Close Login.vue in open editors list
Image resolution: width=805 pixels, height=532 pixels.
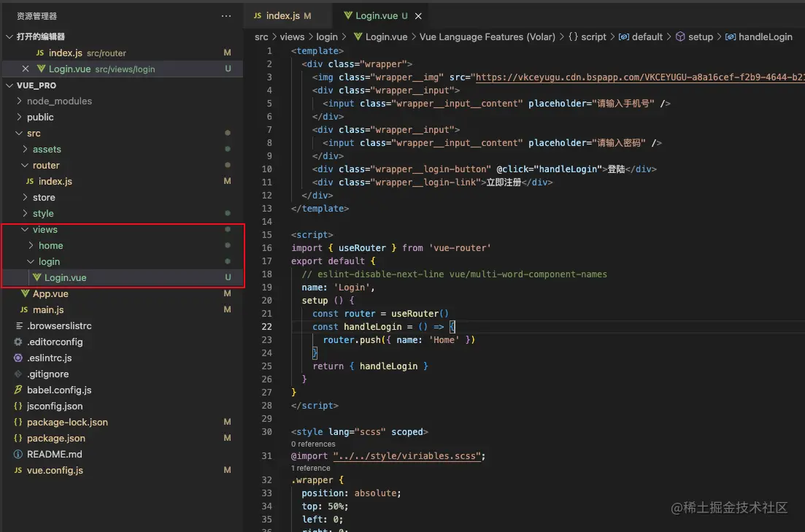click(x=25, y=69)
